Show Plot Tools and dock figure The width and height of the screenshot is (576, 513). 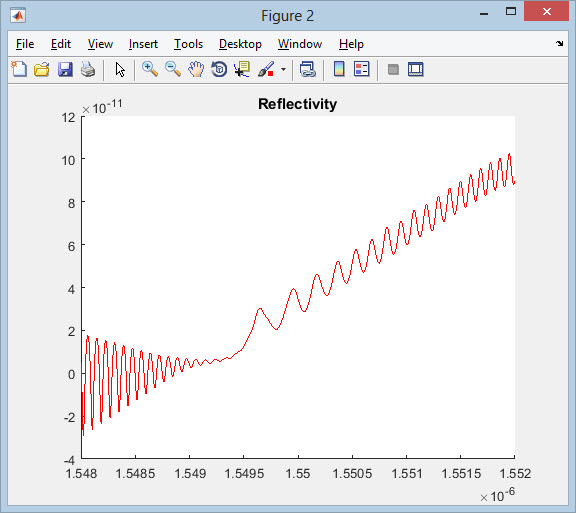[x=415, y=69]
